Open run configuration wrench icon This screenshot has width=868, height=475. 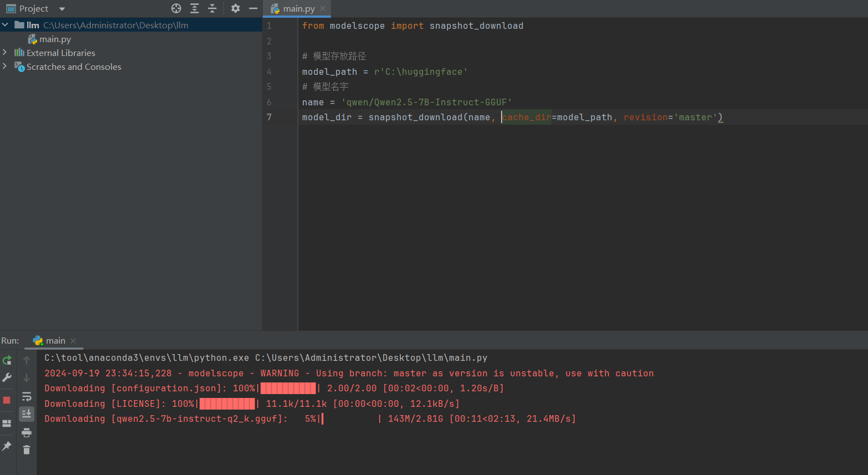(x=7, y=377)
